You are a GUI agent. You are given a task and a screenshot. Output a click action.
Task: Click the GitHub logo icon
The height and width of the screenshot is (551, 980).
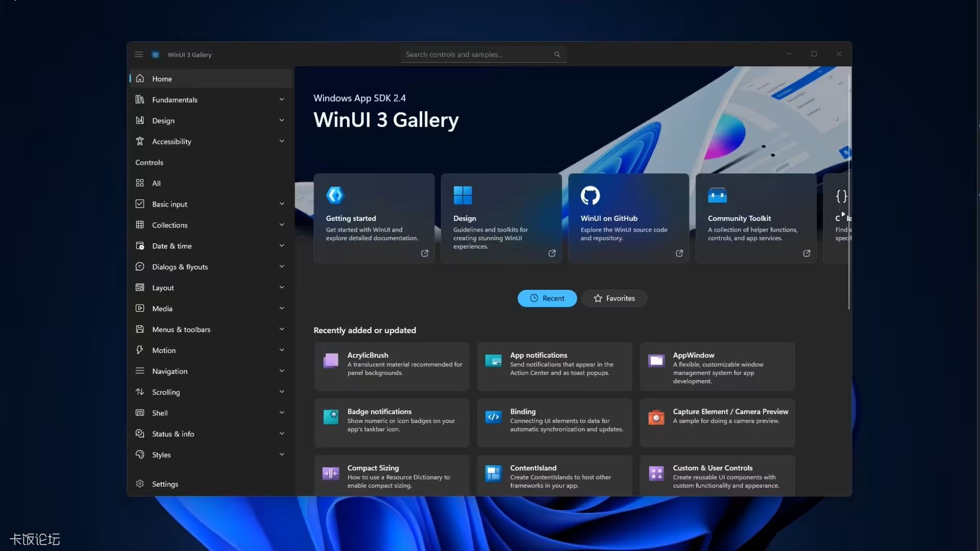pos(590,195)
